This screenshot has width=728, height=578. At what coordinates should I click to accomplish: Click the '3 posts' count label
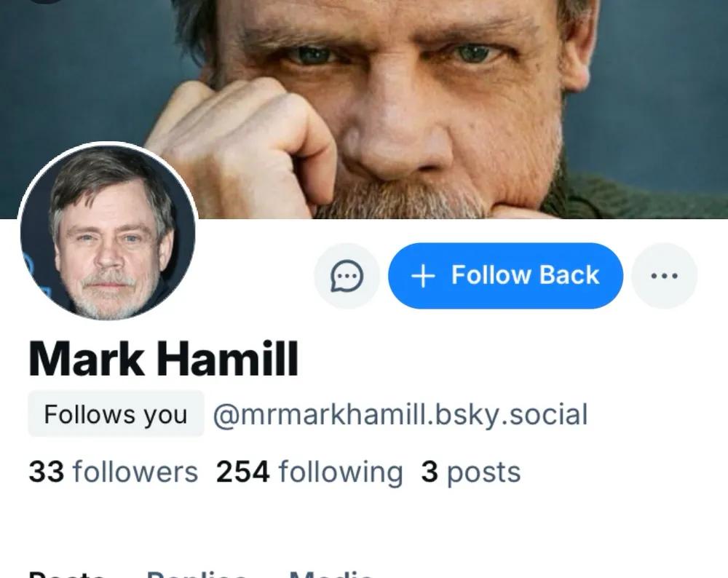pos(470,472)
